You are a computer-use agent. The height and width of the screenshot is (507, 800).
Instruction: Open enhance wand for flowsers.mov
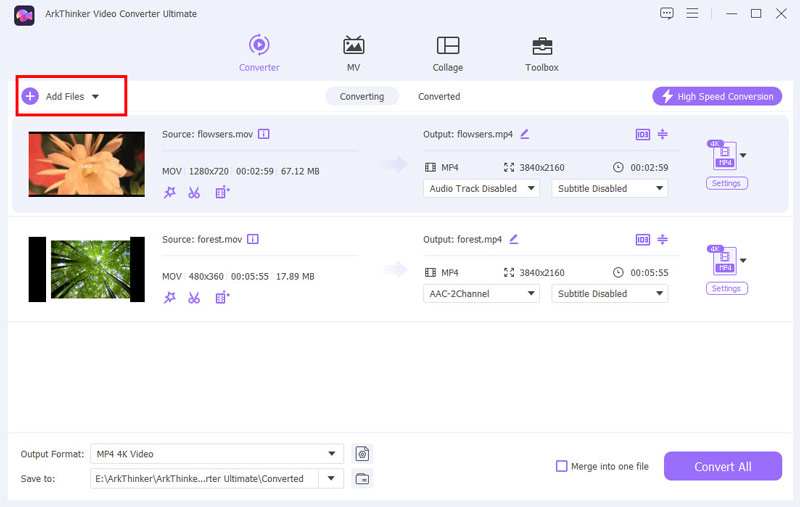click(x=169, y=192)
